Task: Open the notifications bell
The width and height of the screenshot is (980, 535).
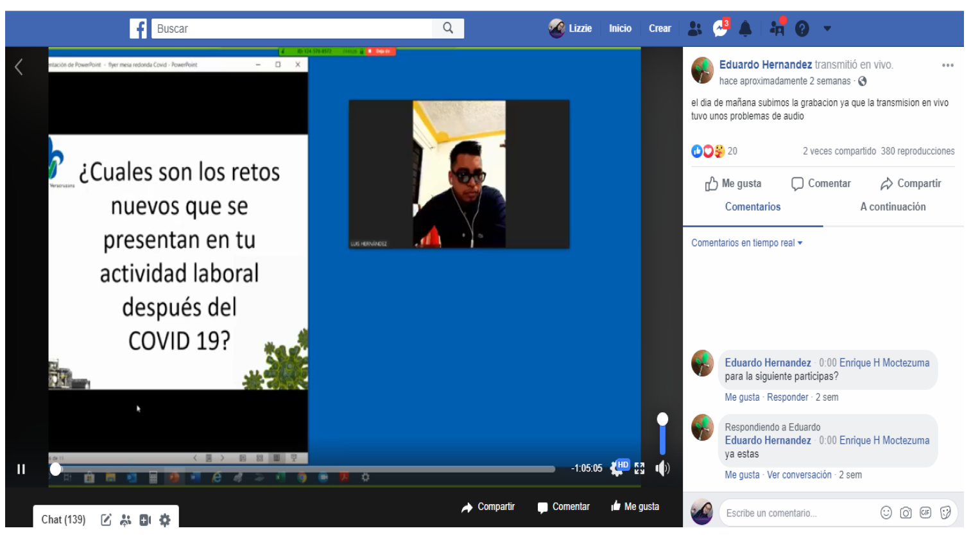Action: point(745,28)
